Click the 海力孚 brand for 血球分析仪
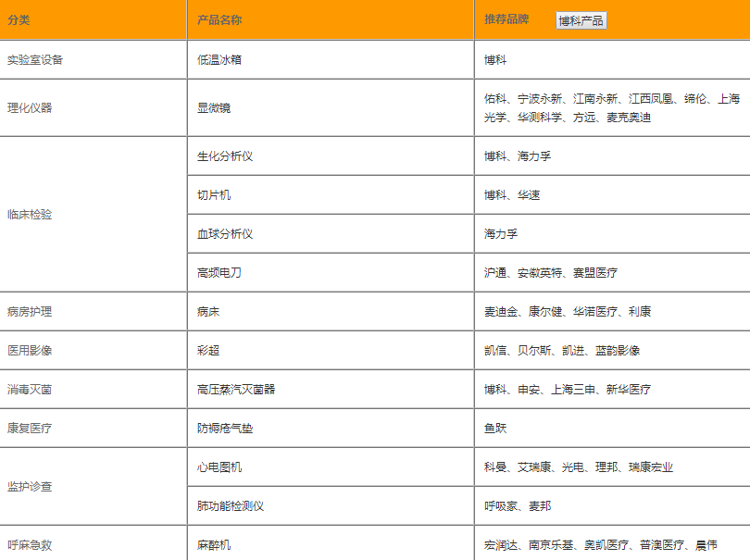750x560 pixels. click(612, 234)
